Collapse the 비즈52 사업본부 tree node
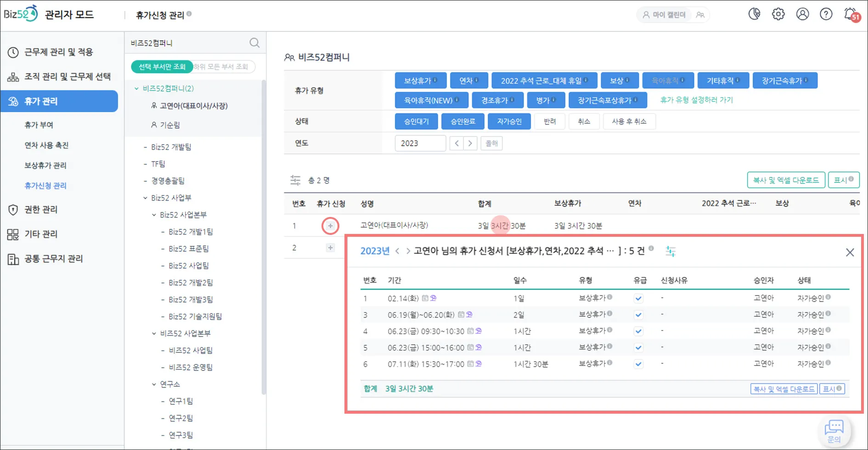Image resolution: width=868 pixels, height=450 pixels. pos(154,334)
